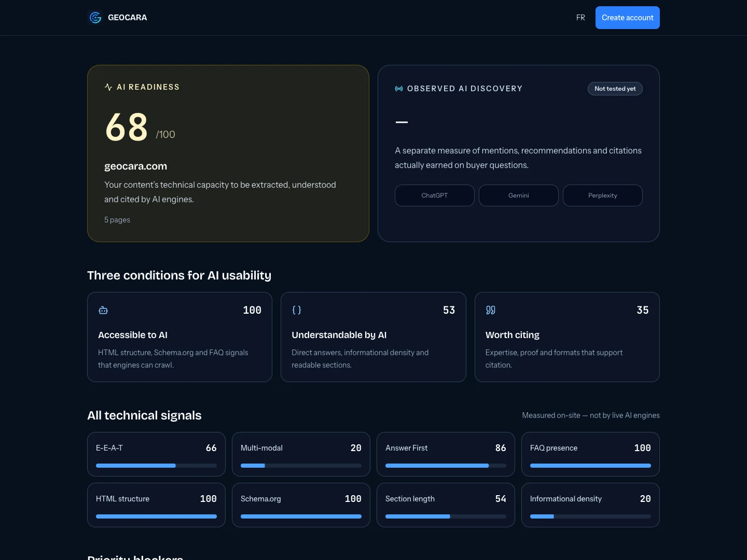Viewport: 747px width, 560px height.
Task: Click the robot icon in Accessible to AI card
Action: tap(103, 310)
